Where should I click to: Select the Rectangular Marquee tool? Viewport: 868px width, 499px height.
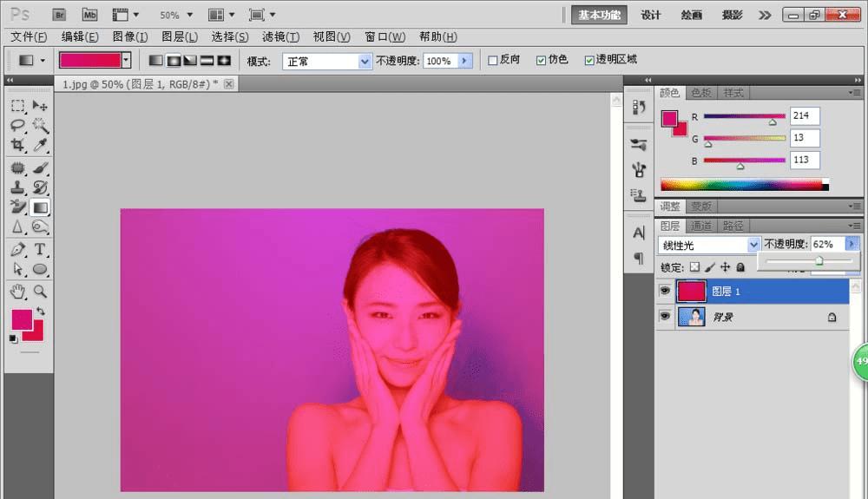click(x=17, y=106)
